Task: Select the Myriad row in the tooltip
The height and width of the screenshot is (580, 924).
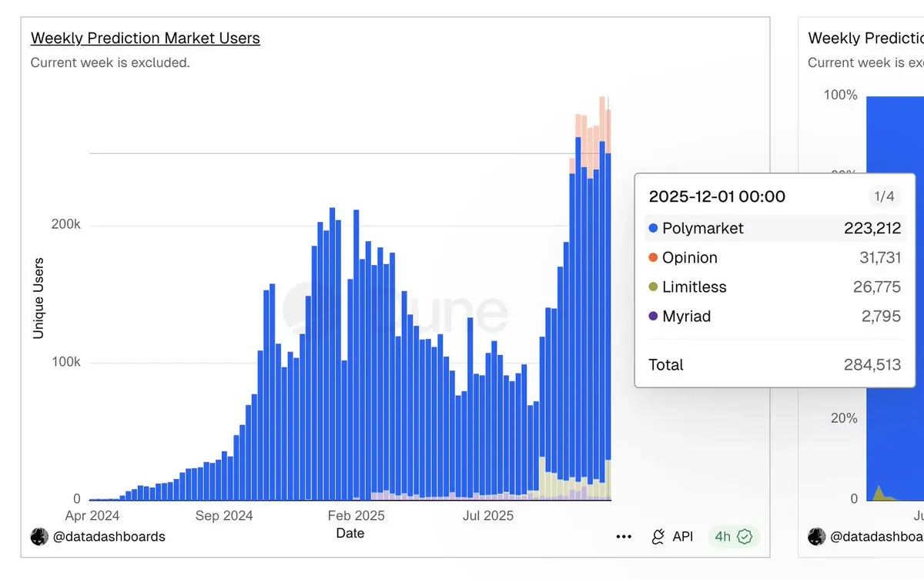Action: point(775,316)
